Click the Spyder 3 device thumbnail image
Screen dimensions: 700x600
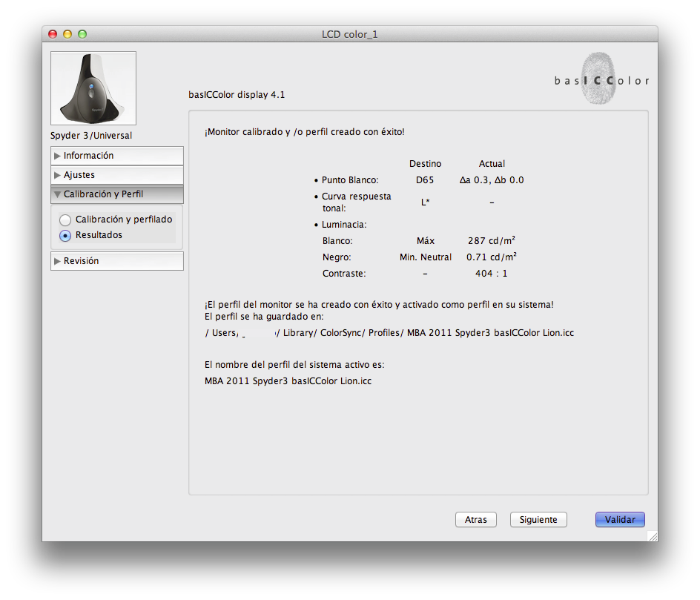[x=93, y=88]
